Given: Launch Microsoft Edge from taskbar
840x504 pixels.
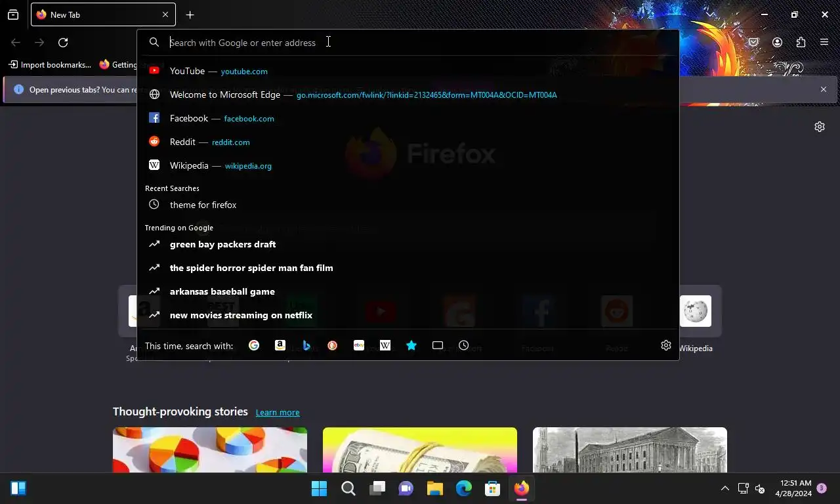Looking at the screenshot, I should (464, 488).
